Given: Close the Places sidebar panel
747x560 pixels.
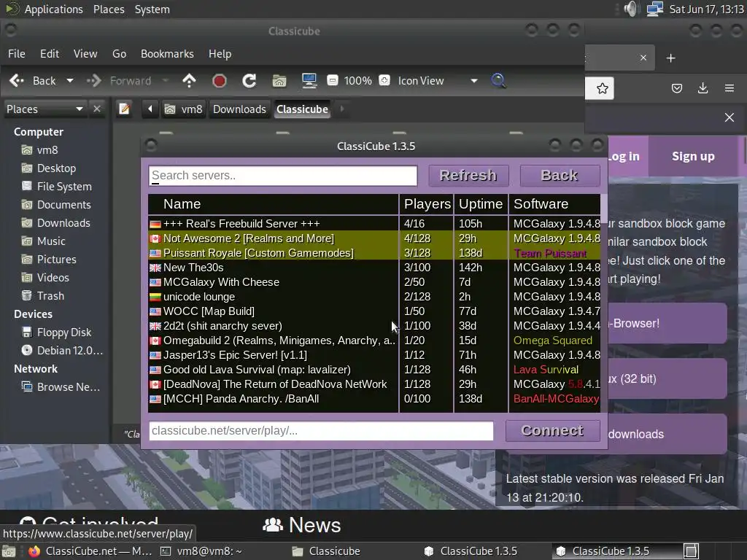Looking at the screenshot, I should (x=97, y=109).
